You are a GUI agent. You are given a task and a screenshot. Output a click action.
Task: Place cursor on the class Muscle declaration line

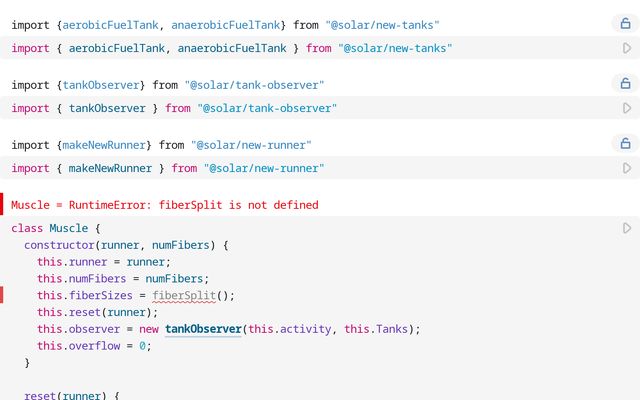[56, 228]
